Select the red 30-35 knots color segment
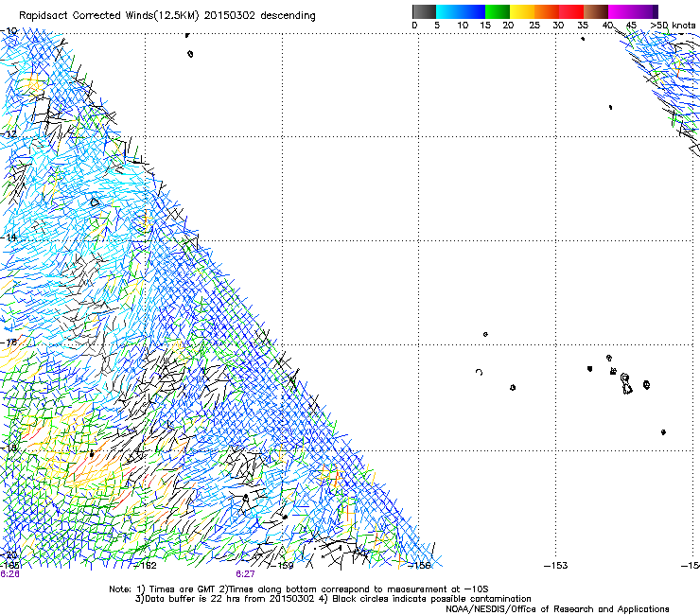 coord(571,11)
